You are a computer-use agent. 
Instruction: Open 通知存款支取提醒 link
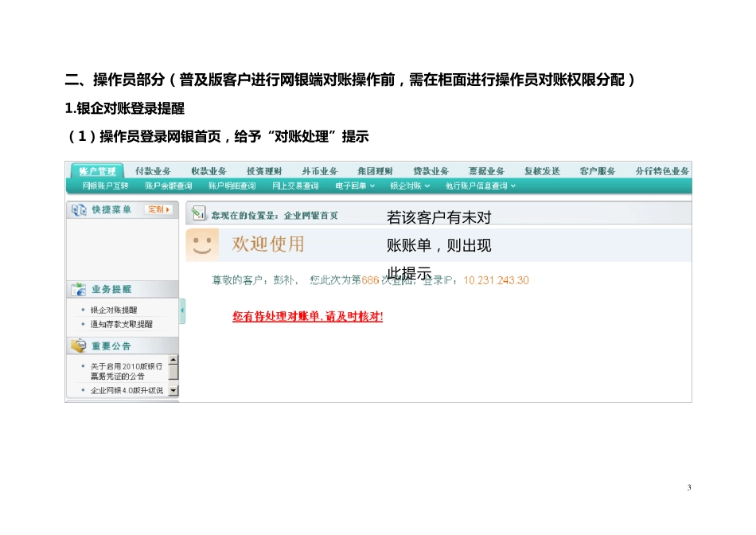point(122,324)
